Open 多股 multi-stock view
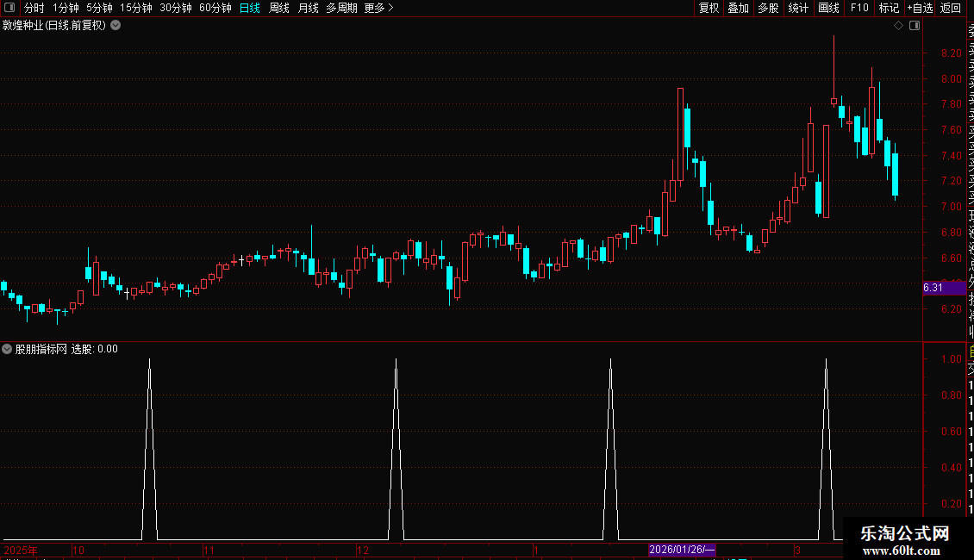 768,8
